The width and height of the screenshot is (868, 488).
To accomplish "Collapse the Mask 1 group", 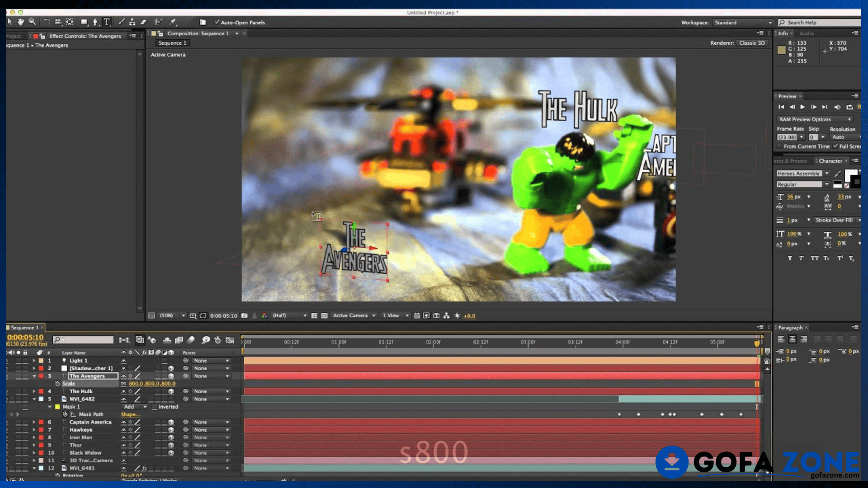I will click(x=50, y=407).
